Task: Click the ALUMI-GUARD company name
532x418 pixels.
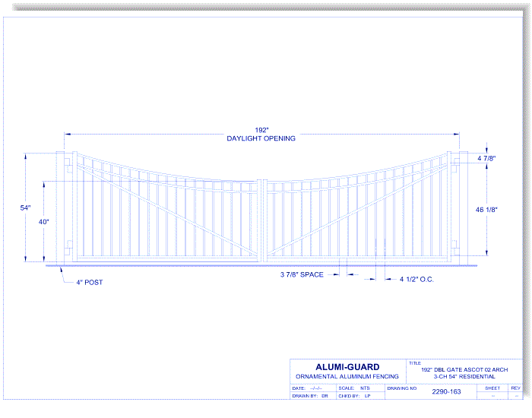Action: tap(347, 367)
